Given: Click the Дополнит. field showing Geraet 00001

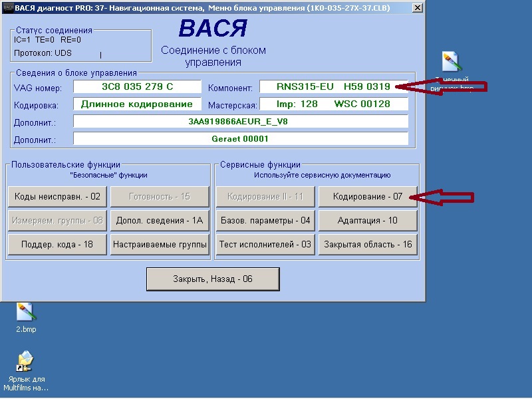Looking at the screenshot, I should (x=240, y=138).
